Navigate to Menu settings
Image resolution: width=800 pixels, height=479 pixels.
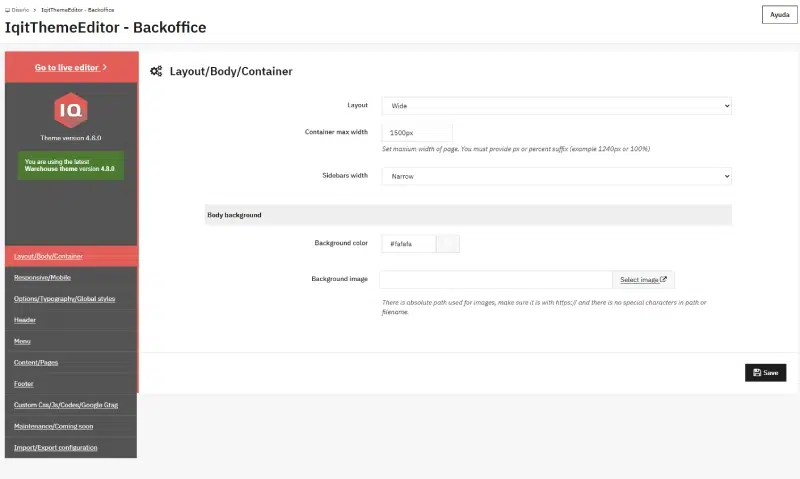22,341
